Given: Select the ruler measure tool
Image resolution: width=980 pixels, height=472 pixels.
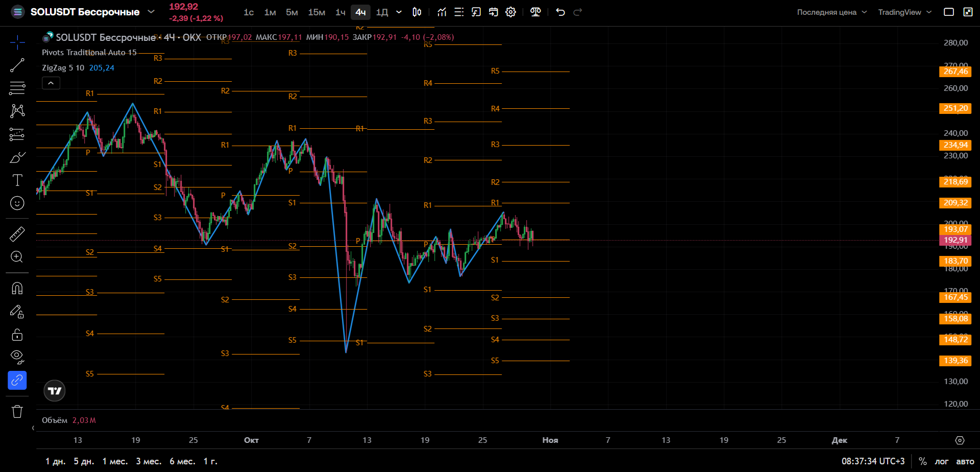Looking at the screenshot, I should pyautogui.click(x=17, y=234).
